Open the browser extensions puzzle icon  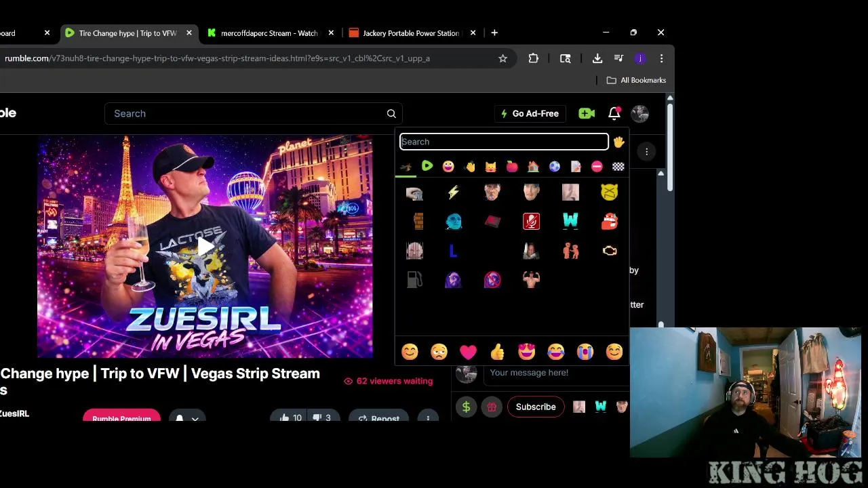534,58
